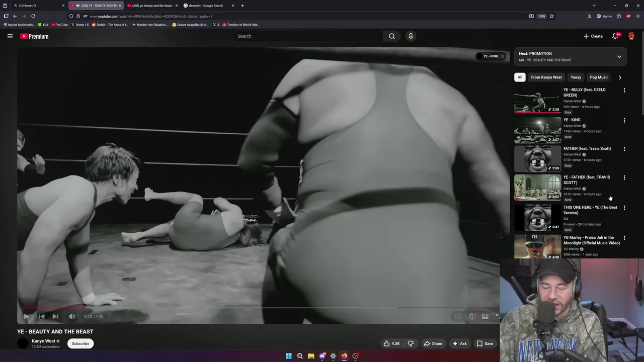Open more options for THIS ONE HERE
644x362 pixels.
click(624, 208)
